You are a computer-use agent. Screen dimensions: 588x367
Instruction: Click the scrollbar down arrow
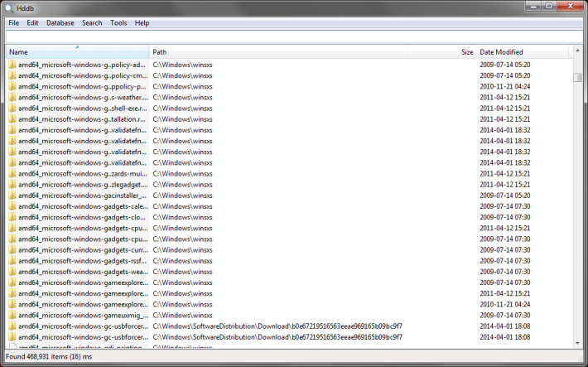coord(577,343)
